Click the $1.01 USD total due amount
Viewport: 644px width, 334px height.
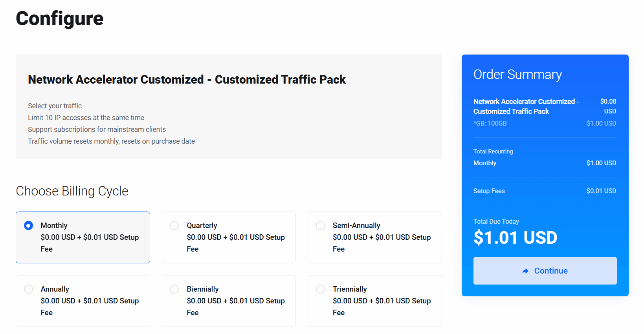(515, 238)
